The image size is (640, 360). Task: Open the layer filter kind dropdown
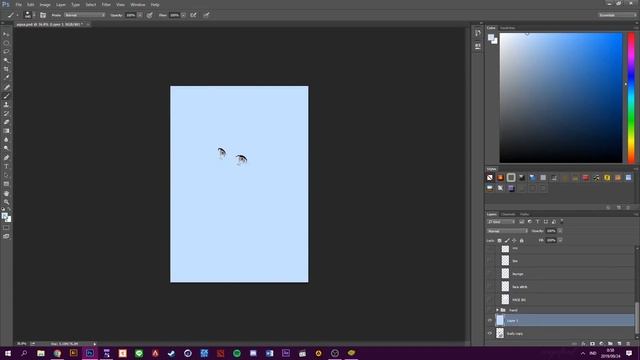click(501, 222)
